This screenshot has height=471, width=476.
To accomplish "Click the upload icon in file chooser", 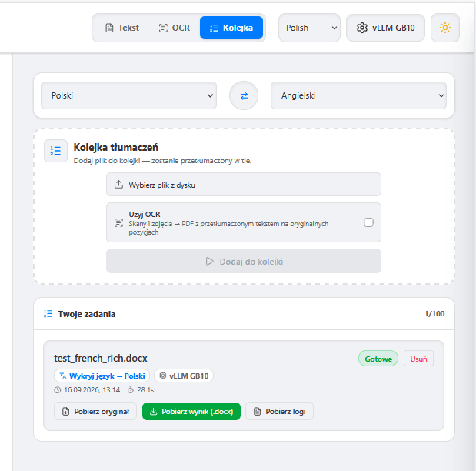I will pyautogui.click(x=118, y=185).
